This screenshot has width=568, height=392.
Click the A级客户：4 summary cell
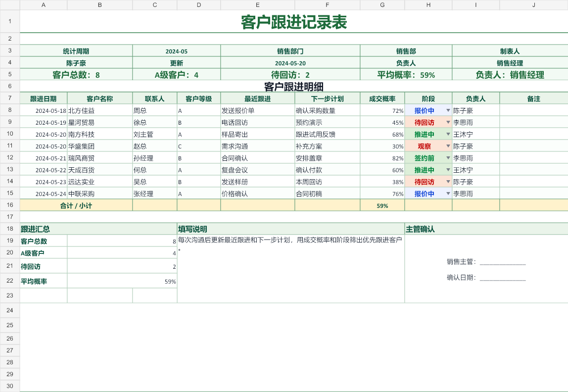coord(177,75)
